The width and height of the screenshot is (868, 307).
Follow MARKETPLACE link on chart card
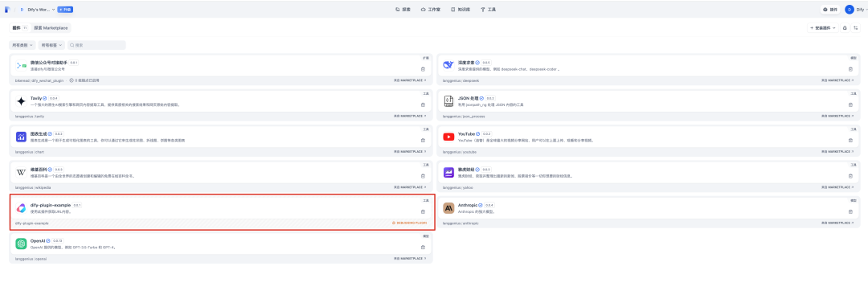coord(410,152)
